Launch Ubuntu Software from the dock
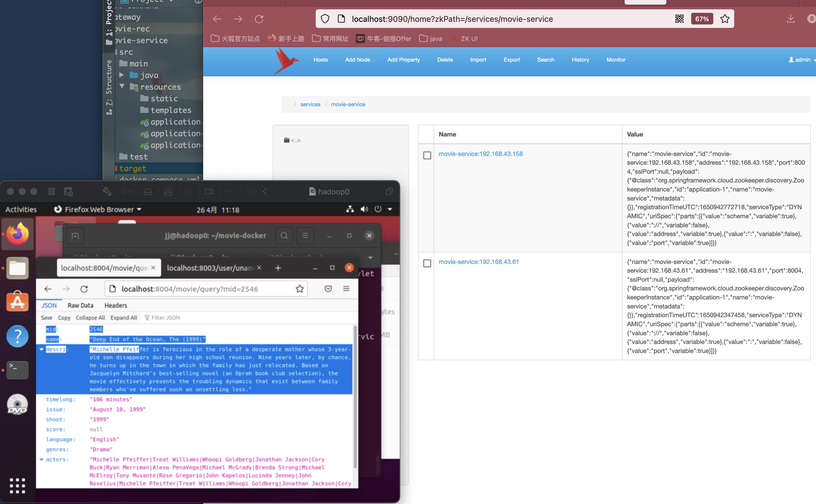 point(17,301)
